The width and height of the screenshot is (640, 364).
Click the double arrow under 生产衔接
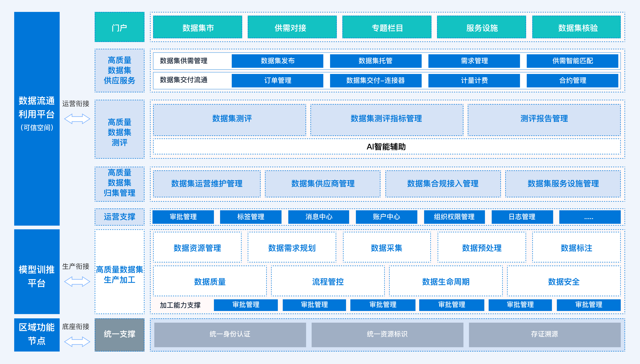[x=77, y=282]
